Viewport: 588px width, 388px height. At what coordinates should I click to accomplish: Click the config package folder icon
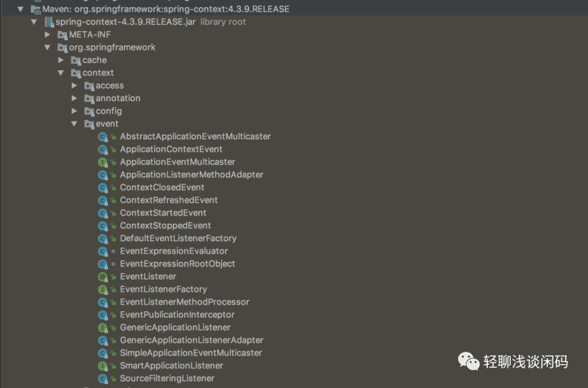tap(89, 112)
